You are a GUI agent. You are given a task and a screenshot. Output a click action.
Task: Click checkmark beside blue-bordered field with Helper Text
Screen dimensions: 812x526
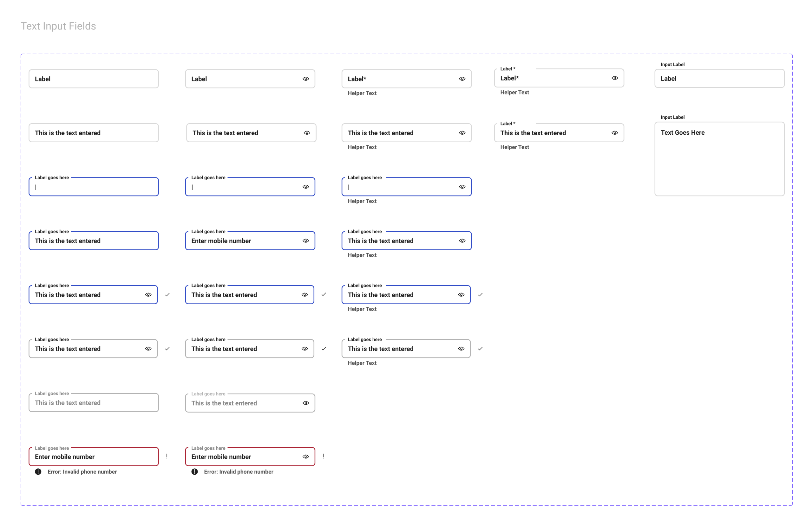click(480, 295)
